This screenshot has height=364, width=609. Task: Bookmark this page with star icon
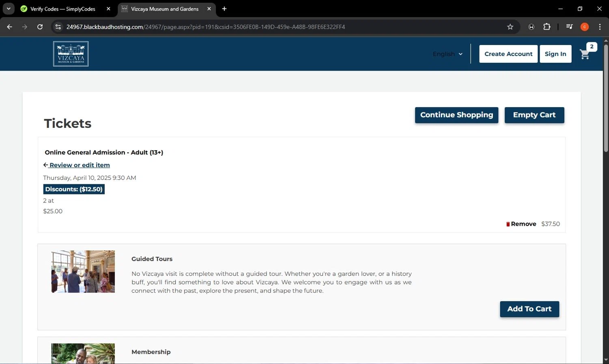pyautogui.click(x=510, y=27)
